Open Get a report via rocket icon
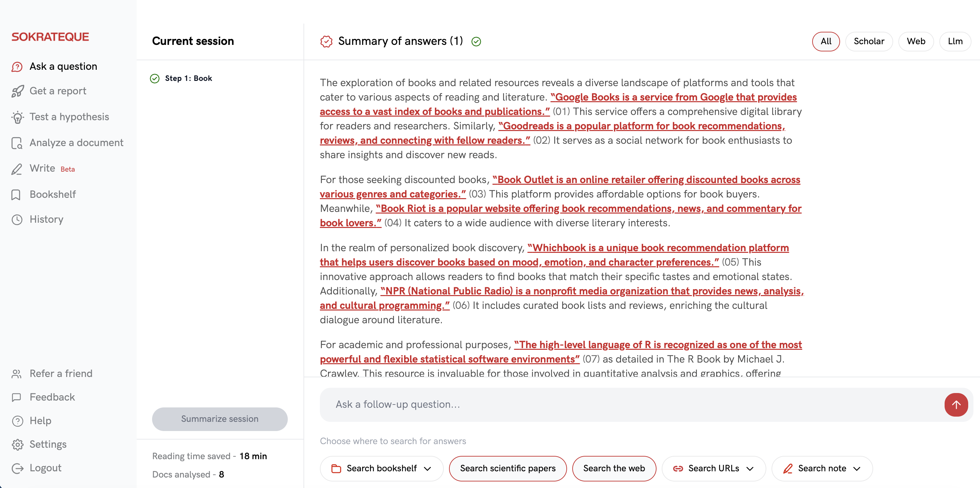This screenshot has width=980, height=488. coord(17,91)
